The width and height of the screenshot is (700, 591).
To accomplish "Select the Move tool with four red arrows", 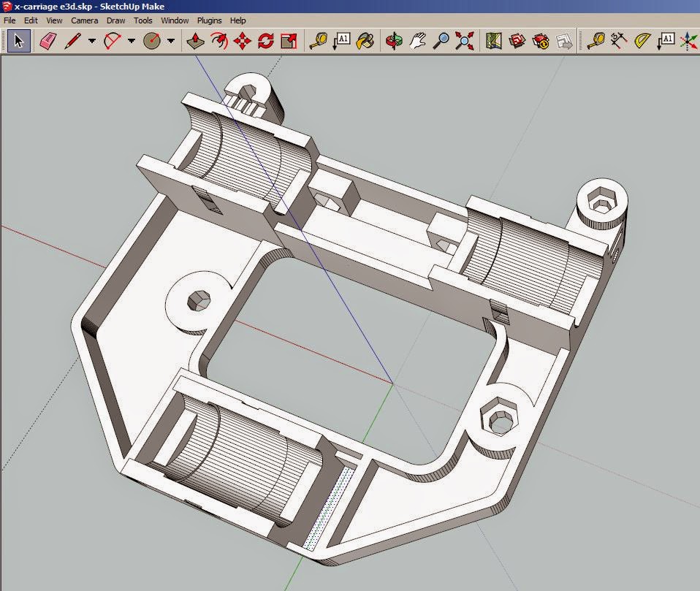I will click(242, 41).
